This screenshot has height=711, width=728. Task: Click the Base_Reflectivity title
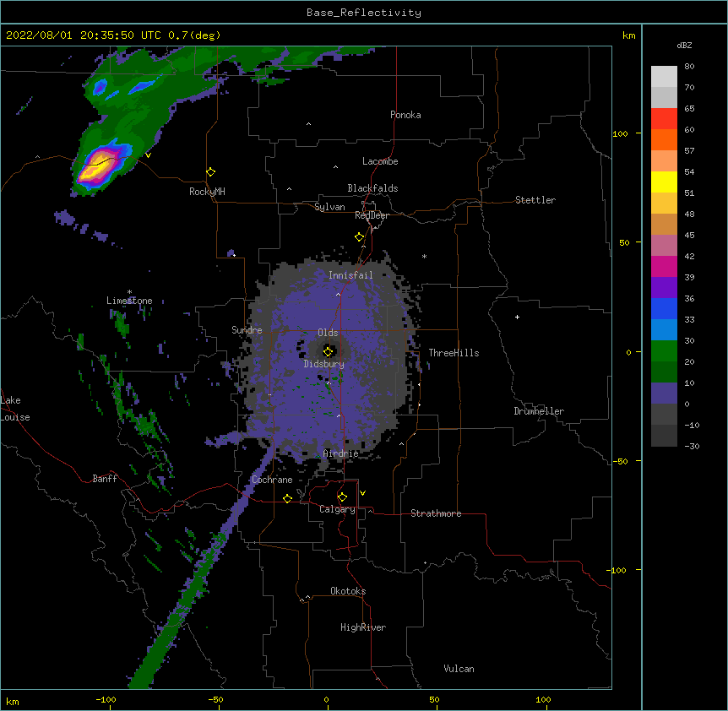[364, 13]
